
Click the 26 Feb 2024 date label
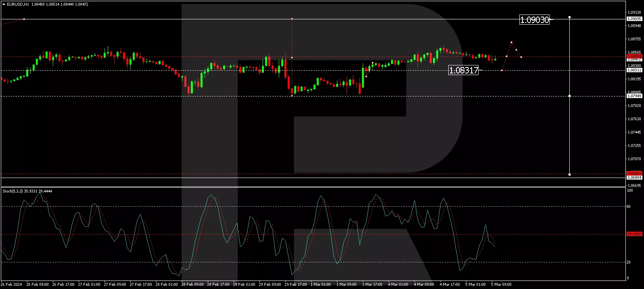tap(11, 285)
